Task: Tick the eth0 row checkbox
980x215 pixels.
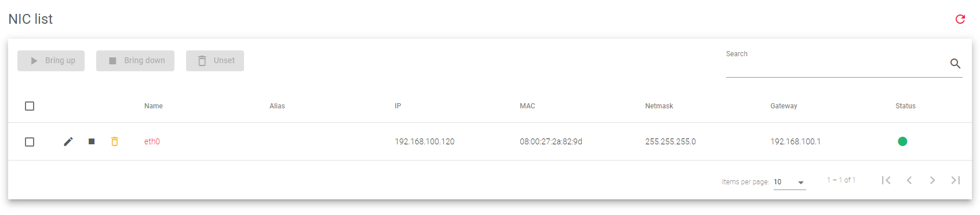Action: pos(30,142)
